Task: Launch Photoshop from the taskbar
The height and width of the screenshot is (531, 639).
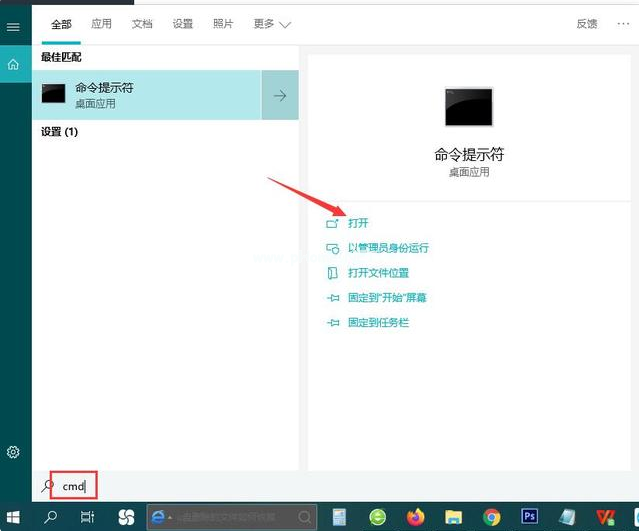Action: click(x=529, y=517)
